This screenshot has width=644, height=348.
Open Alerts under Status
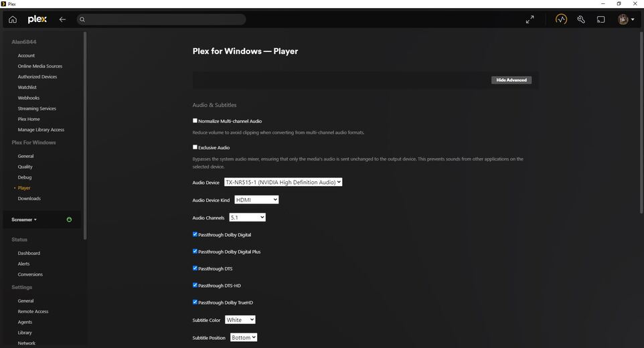(x=24, y=264)
